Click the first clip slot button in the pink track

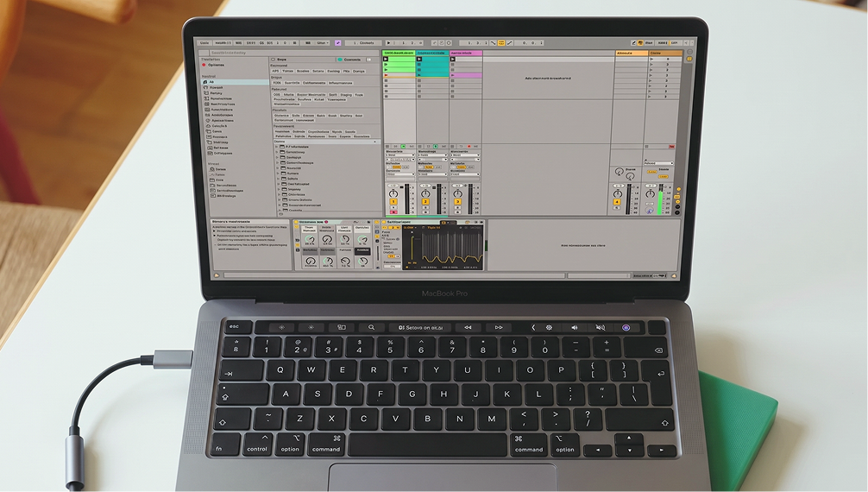click(453, 59)
